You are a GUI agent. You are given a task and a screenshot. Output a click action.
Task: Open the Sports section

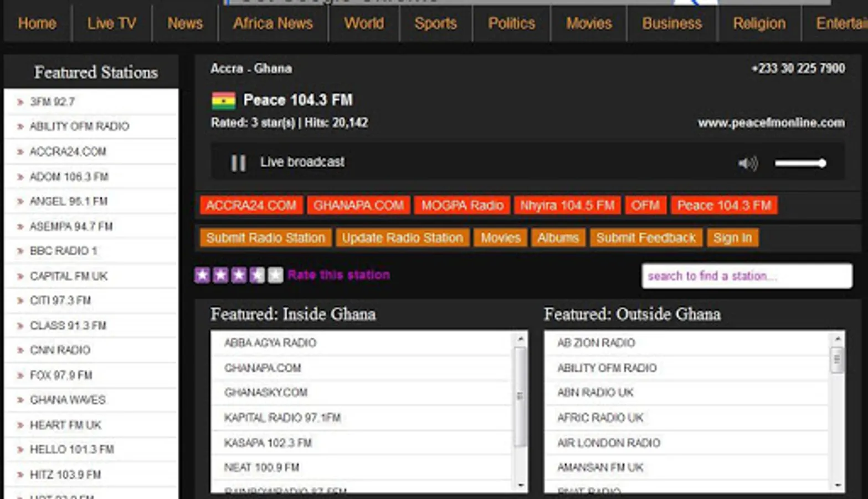click(x=436, y=23)
